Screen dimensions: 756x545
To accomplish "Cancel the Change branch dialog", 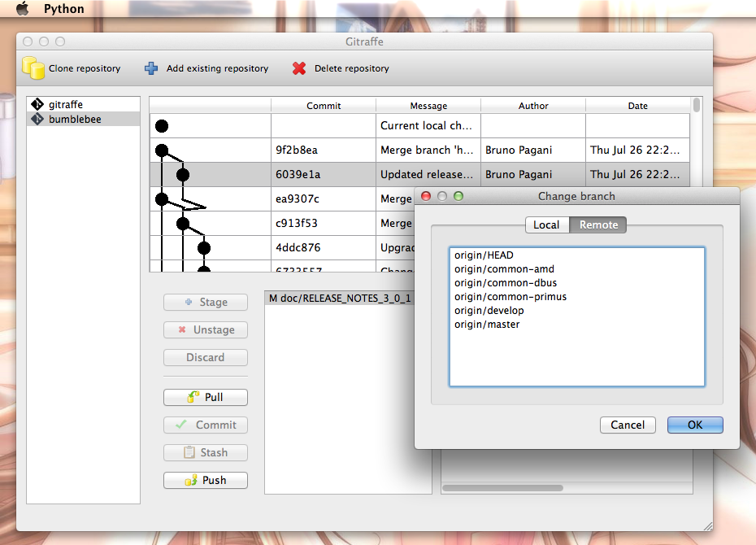I will (628, 425).
